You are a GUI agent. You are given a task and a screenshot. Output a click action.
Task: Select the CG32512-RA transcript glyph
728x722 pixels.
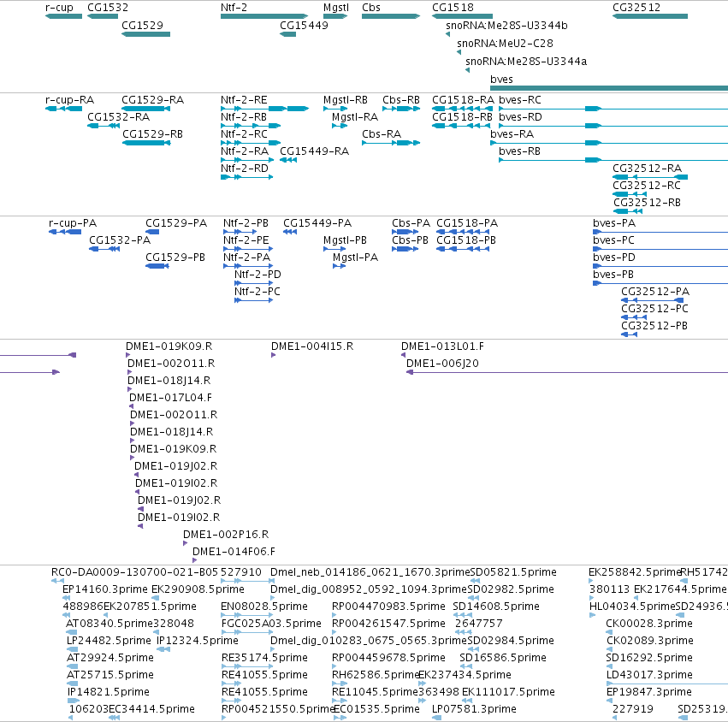pyautogui.click(x=650, y=177)
